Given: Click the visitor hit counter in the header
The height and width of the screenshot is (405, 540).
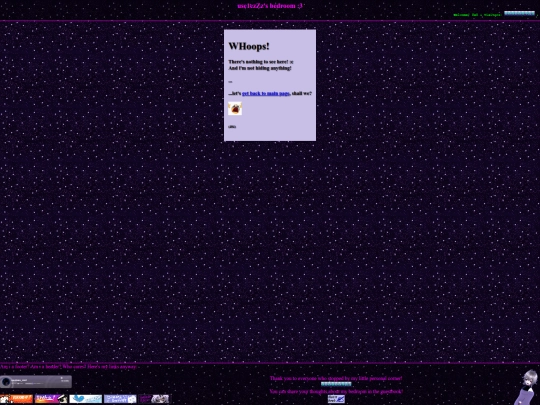Looking at the screenshot, I should (x=519, y=13).
